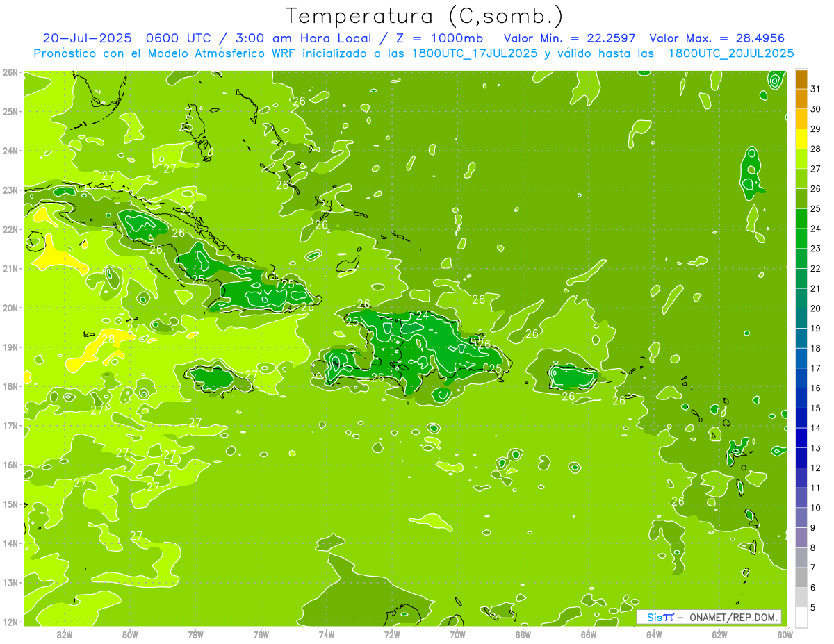The width and height of the screenshot is (834, 644).
Task: Click the "64W" longitude axis label
Action: point(654,634)
